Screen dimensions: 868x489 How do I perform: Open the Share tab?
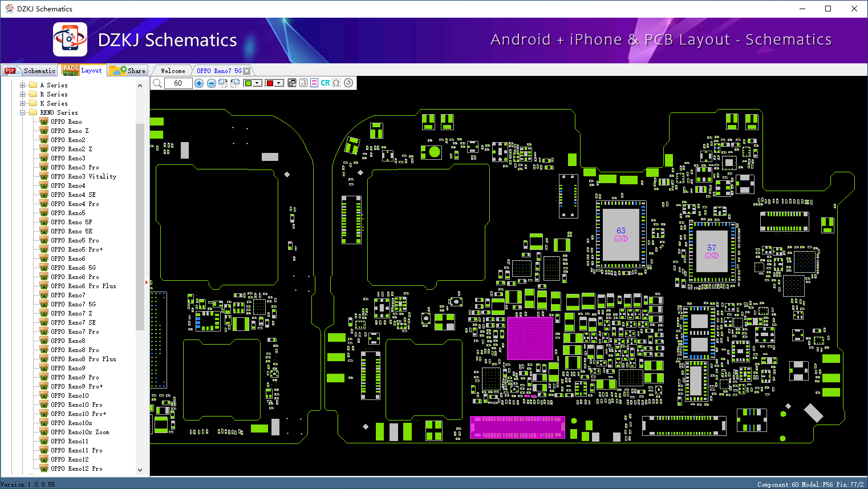point(128,71)
